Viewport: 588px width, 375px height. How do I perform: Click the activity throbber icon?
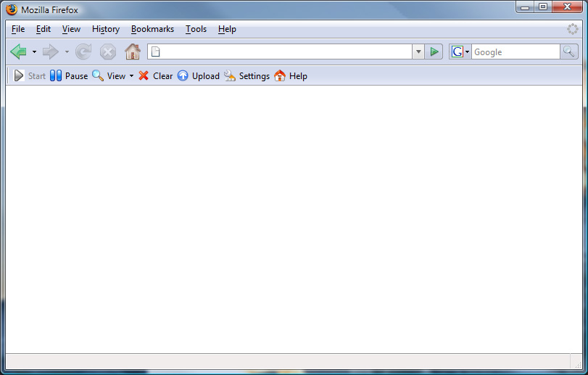pyautogui.click(x=572, y=29)
